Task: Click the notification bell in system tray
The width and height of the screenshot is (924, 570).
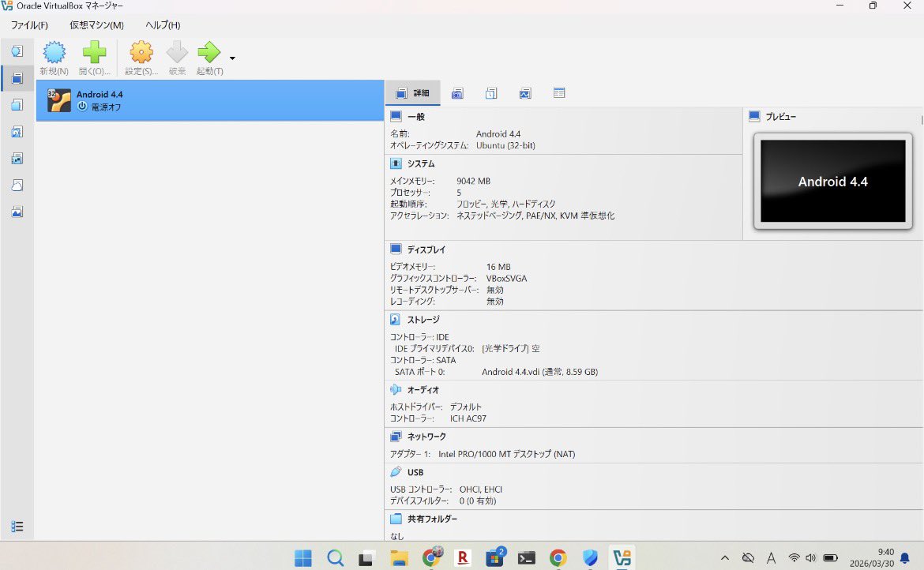Action: click(905, 557)
